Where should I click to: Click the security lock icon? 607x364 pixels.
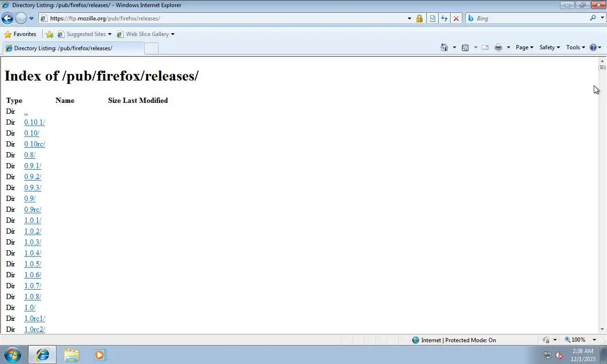coord(419,18)
